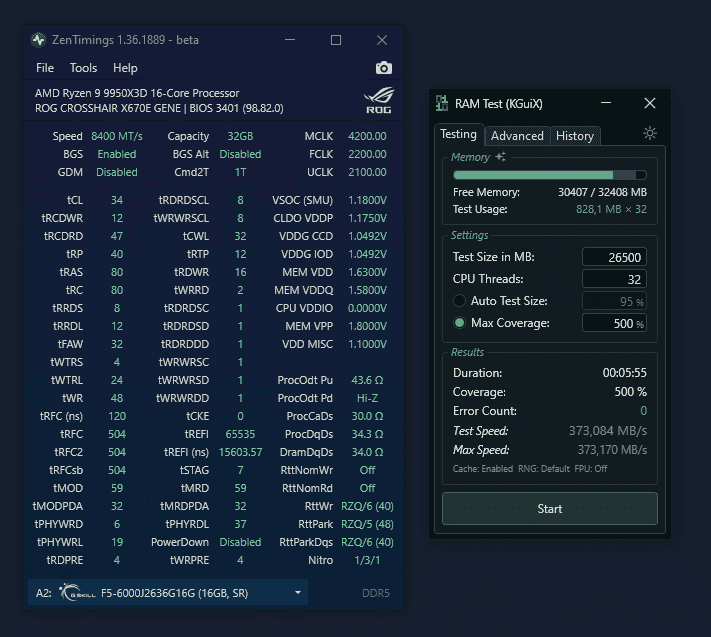Viewport: 711px width, 637px height.
Task: Click the ProcOdt Pu value 43.6 Ω
Action: (367, 380)
